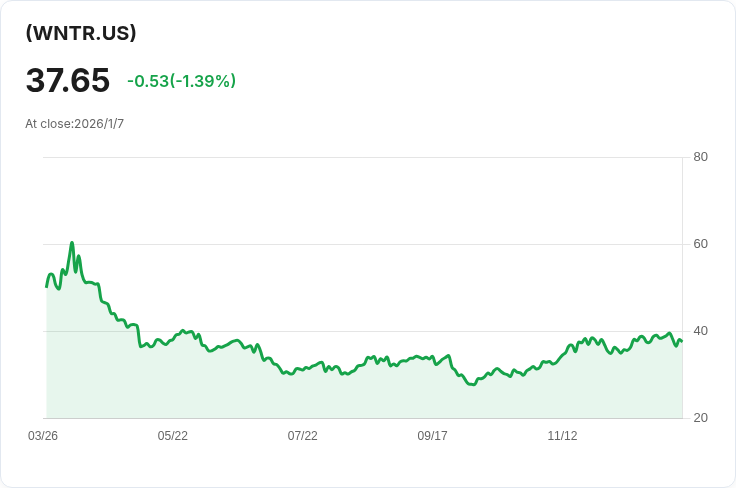This screenshot has height=488, width=736.
Task: Click the 20 value on the price axis
Action: point(700,418)
